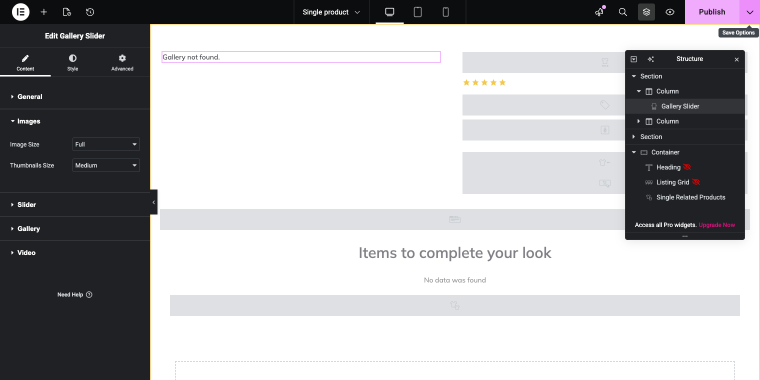
Task: Select the Gallery not found widget
Action: click(x=301, y=57)
